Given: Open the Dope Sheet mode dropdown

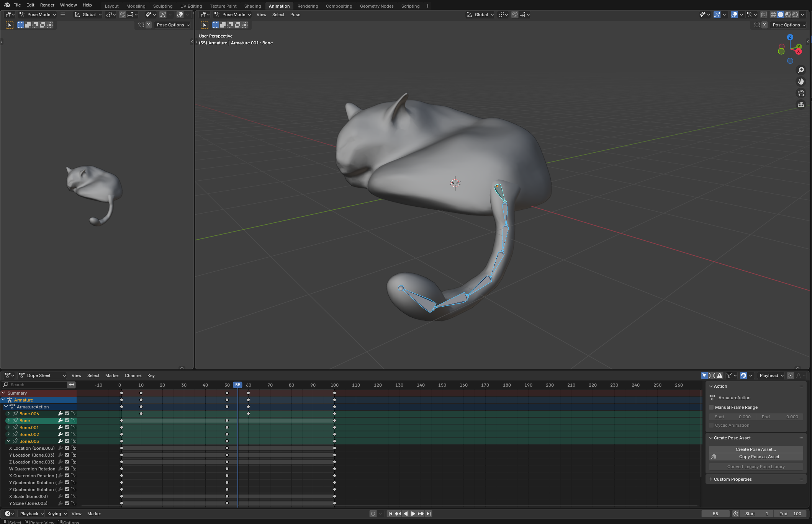Looking at the screenshot, I should pos(43,375).
